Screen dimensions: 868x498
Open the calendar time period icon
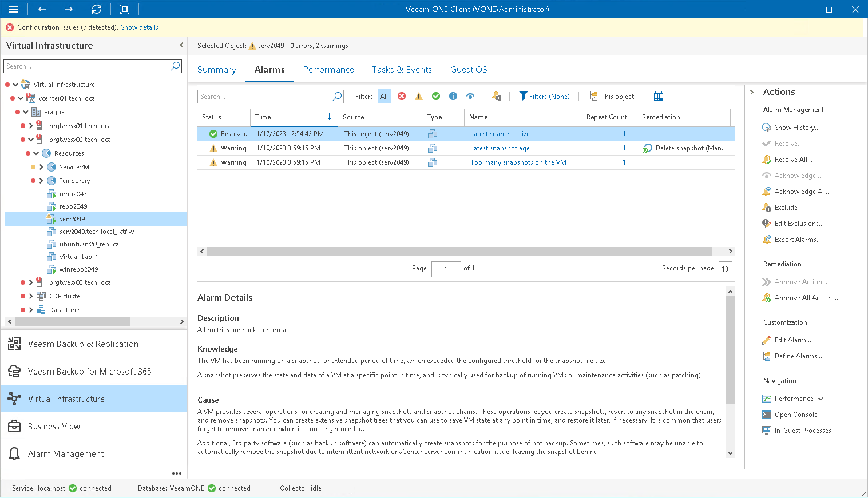pyautogui.click(x=659, y=96)
